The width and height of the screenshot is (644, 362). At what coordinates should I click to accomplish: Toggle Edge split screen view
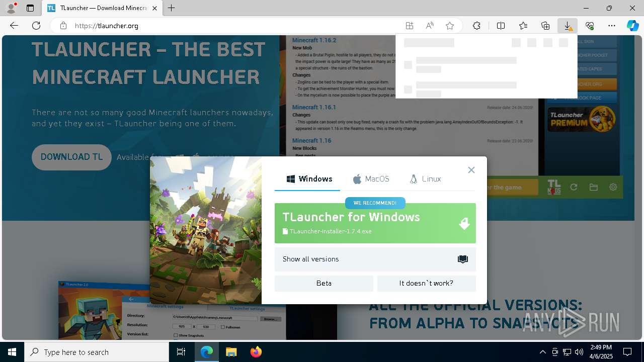(501, 26)
